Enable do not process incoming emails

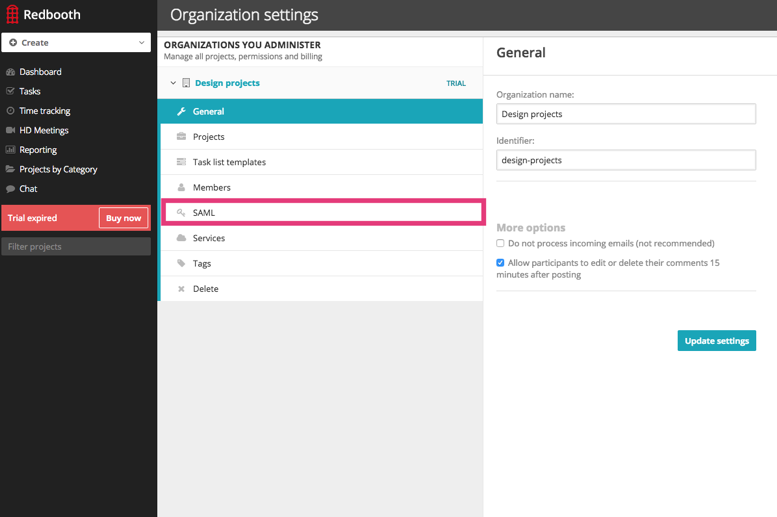[501, 243]
